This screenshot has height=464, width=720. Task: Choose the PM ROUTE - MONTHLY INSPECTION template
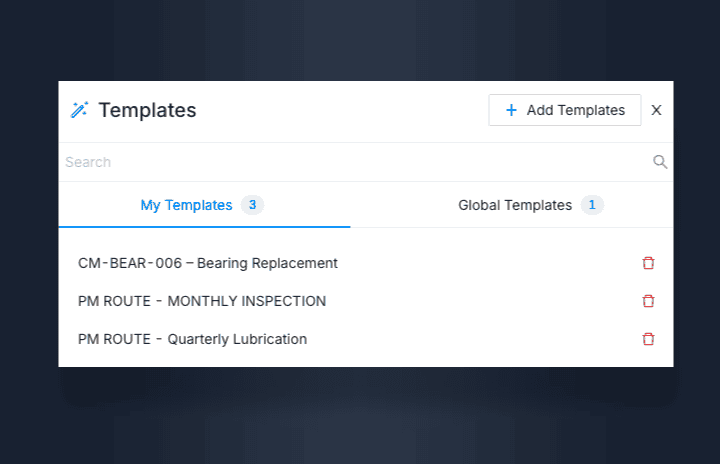(202, 301)
